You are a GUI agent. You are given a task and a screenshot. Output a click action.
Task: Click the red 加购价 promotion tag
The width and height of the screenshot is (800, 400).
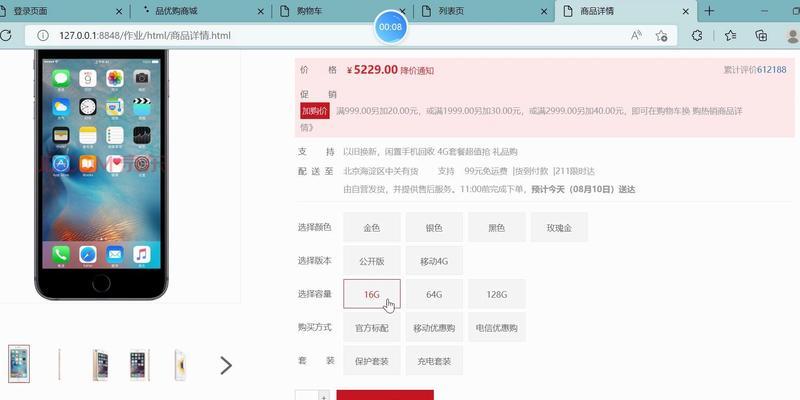[315, 111]
